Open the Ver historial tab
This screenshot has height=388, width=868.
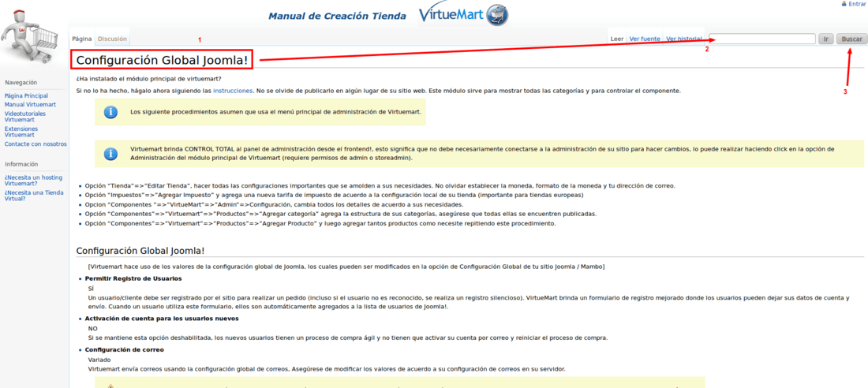684,39
